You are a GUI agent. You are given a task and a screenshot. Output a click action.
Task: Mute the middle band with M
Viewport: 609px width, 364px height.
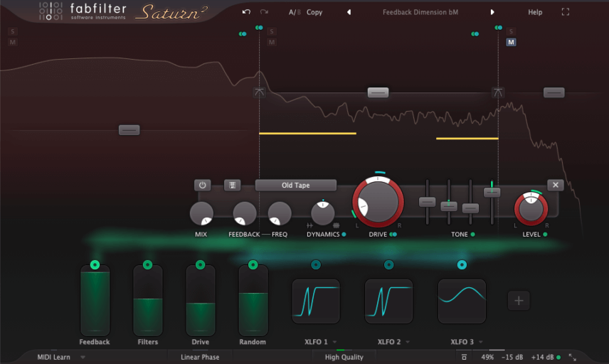272,42
